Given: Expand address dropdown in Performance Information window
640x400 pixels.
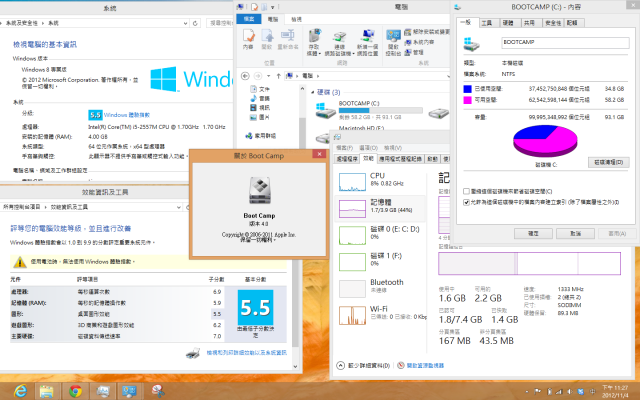Looking at the screenshot, I should 178,207.
